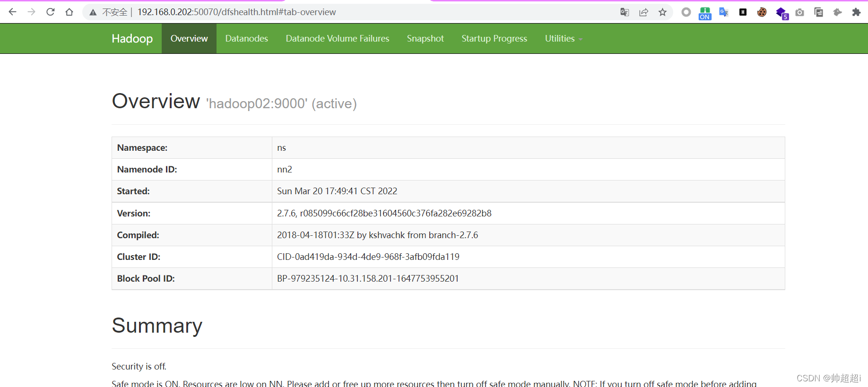Expand the Utilities dropdown menu
The image size is (868, 387).
(x=564, y=38)
